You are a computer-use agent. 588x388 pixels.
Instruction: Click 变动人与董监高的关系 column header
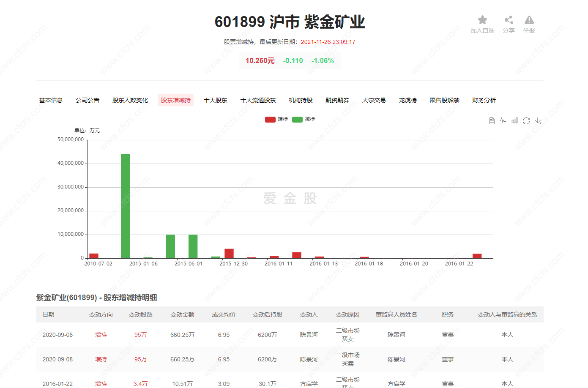pos(507,314)
